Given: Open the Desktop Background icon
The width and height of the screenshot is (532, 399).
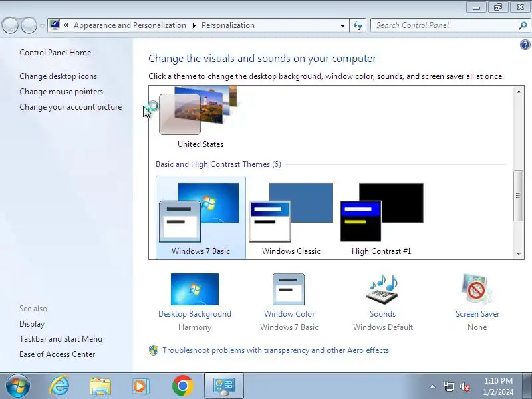Looking at the screenshot, I should click(195, 289).
